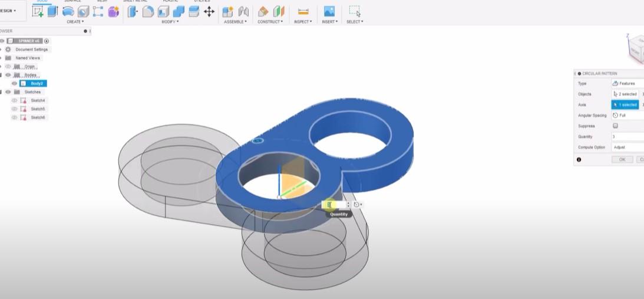Toggle visibility of Sketches folder
644x299 pixels.
(x=8, y=92)
